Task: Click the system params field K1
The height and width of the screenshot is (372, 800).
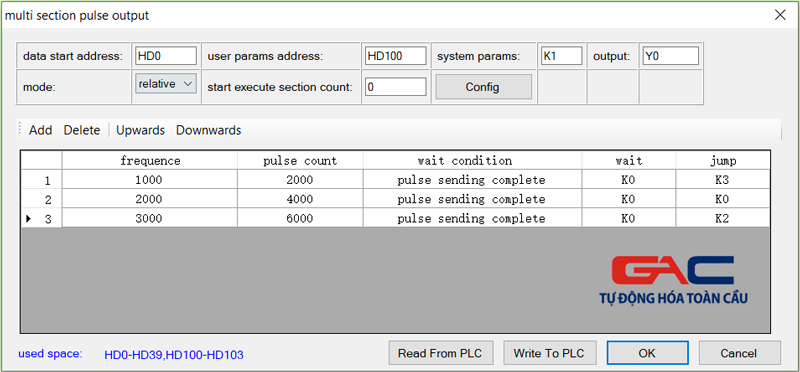Action: pos(561,56)
